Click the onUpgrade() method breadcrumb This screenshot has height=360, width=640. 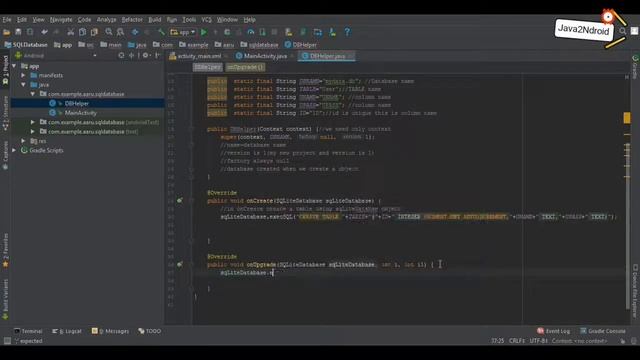245,67
